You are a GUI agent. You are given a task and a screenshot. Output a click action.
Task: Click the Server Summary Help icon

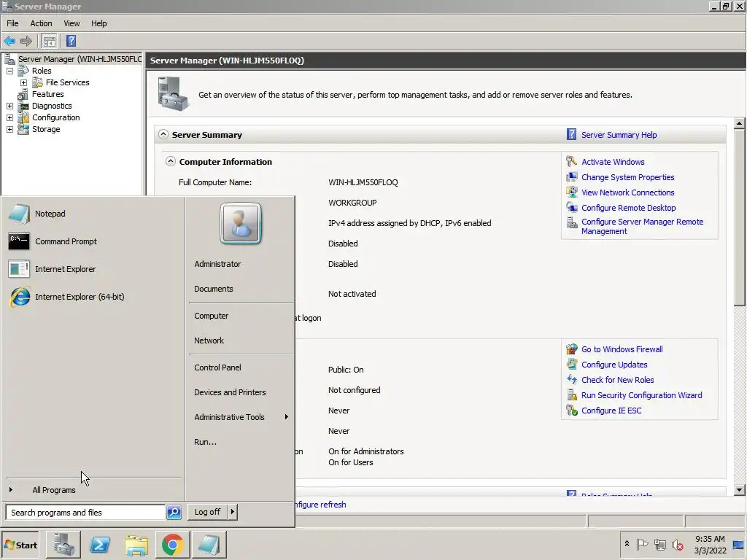pos(571,135)
